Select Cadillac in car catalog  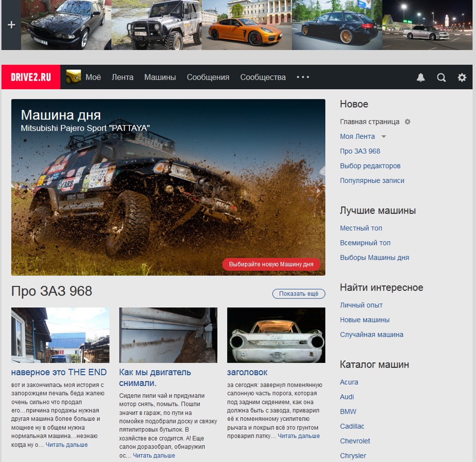(352, 426)
